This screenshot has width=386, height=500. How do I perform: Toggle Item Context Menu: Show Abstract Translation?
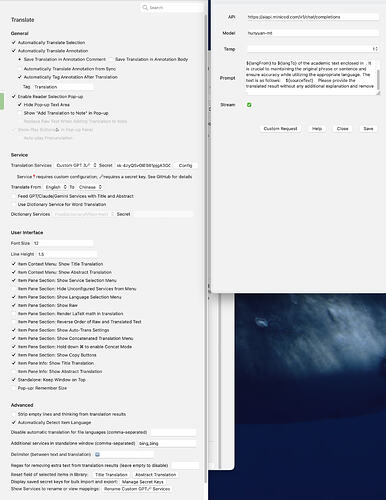14,272
